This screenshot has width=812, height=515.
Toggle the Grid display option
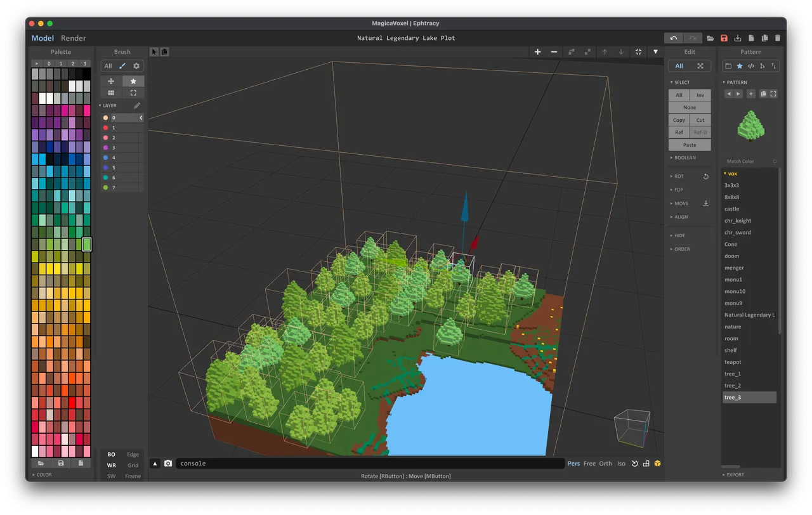[x=133, y=466]
